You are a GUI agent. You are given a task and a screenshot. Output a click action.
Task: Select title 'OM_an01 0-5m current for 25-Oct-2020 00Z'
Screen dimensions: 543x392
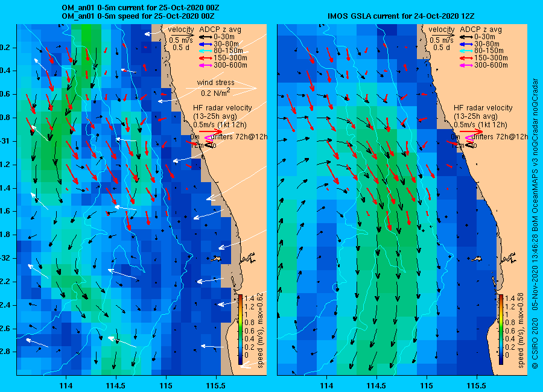point(140,8)
